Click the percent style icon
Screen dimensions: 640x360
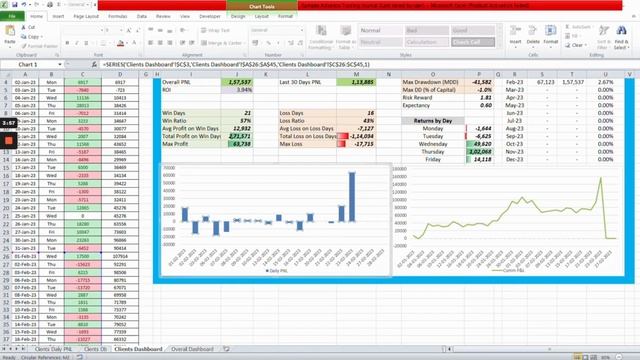(268, 43)
